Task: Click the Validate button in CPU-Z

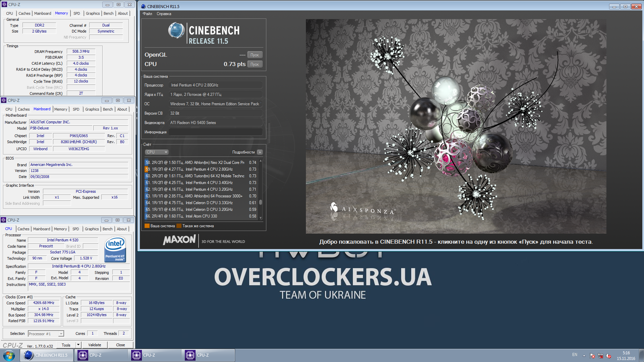Action: click(x=95, y=345)
